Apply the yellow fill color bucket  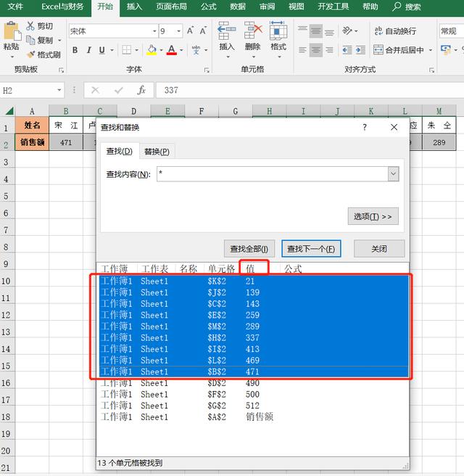pos(152,50)
